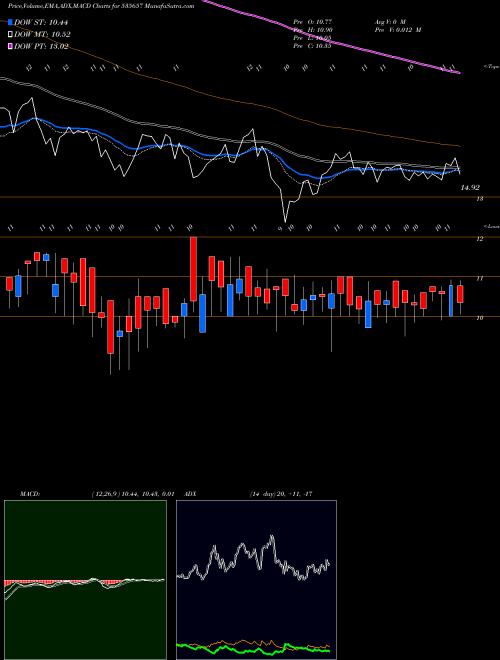The width and height of the screenshot is (500, 660).
Task: Click the MACD '(12,26,9) 10.44, 10.48, 0.01' values
Action: [133, 494]
